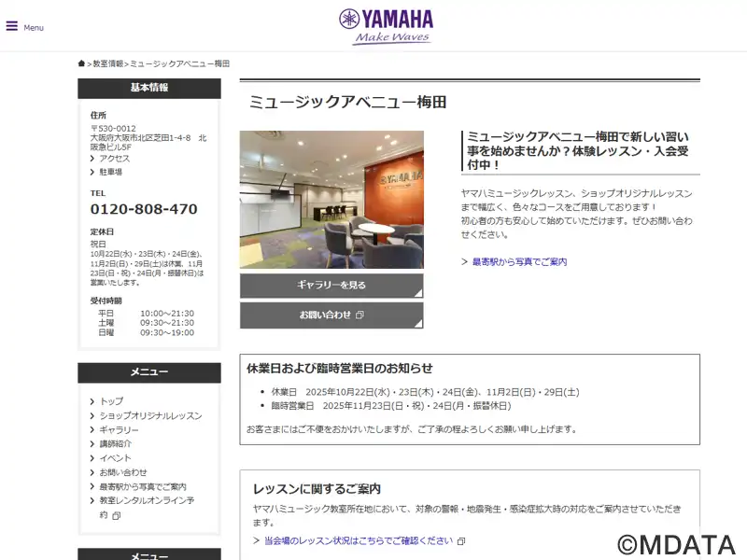This screenshot has width=747, height=560.
Task: Click external-window icon on お問い合わせ button
Action: [x=359, y=315]
